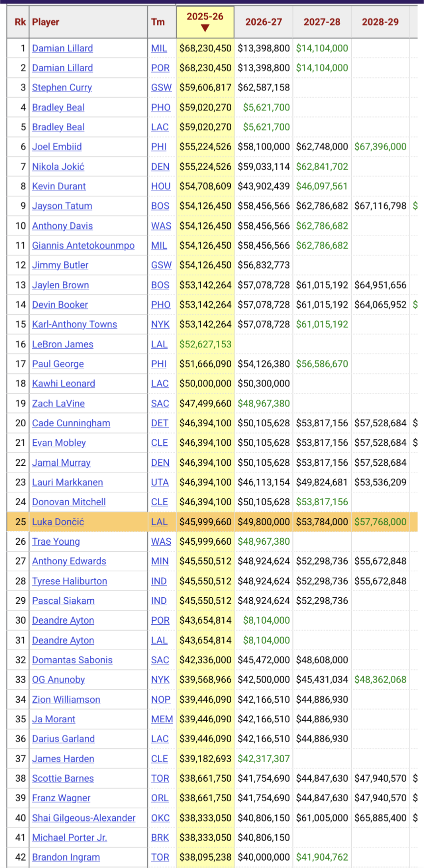Open Darius Garland player link
This screenshot has width=424, height=868.
click(x=64, y=739)
